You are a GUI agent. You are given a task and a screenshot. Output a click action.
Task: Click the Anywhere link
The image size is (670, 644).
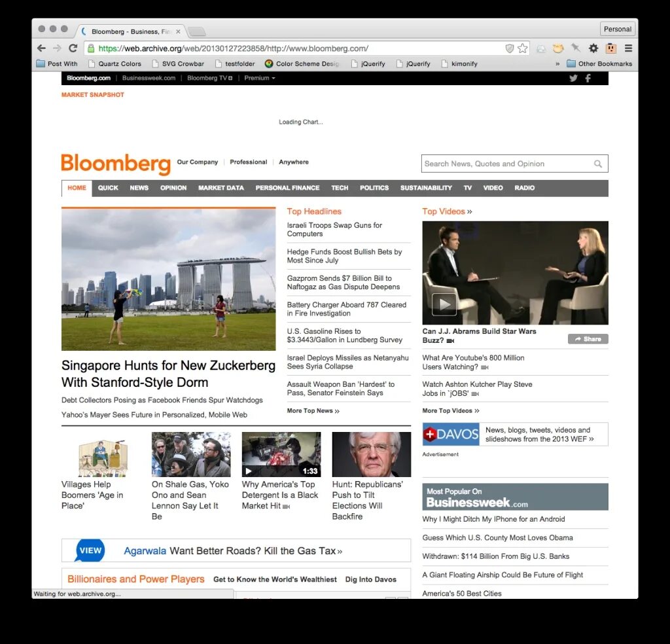(x=294, y=162)
